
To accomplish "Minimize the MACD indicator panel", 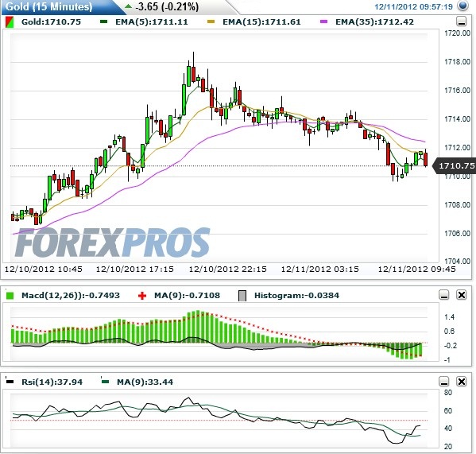I will (444, 295).
